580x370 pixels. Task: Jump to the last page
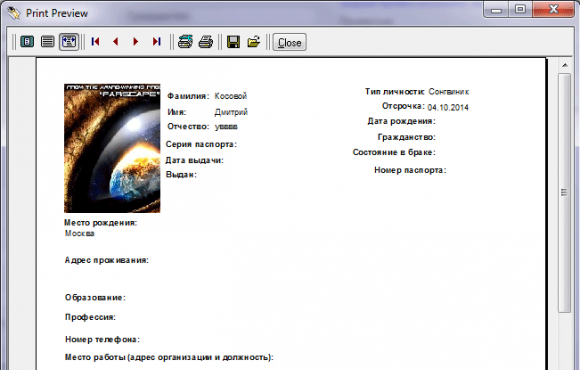pos(156,41)
